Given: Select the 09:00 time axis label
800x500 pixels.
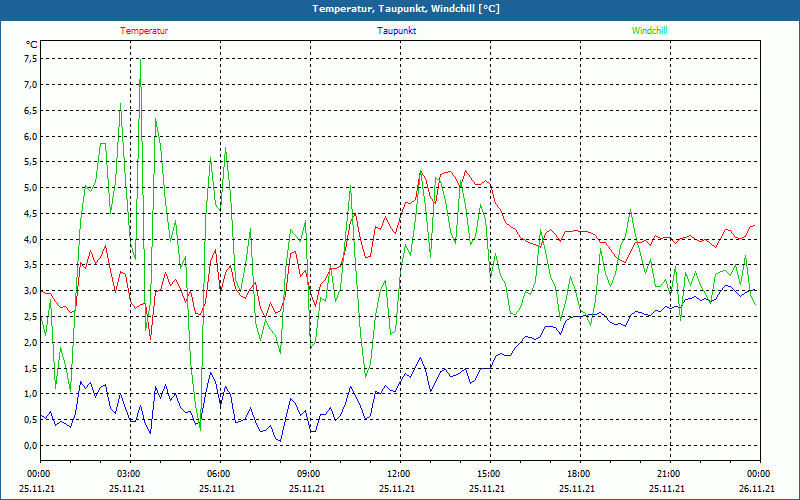Looking at the screenshot, I should [308, 474].
